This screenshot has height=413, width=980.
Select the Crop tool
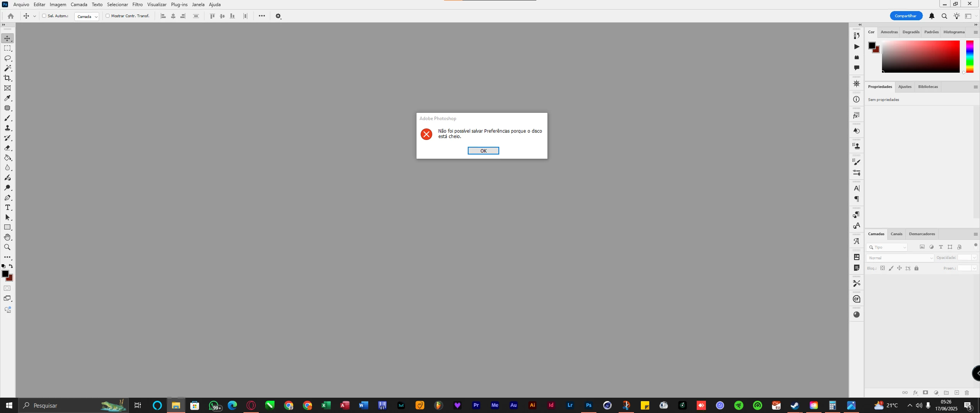pos(7,78)
